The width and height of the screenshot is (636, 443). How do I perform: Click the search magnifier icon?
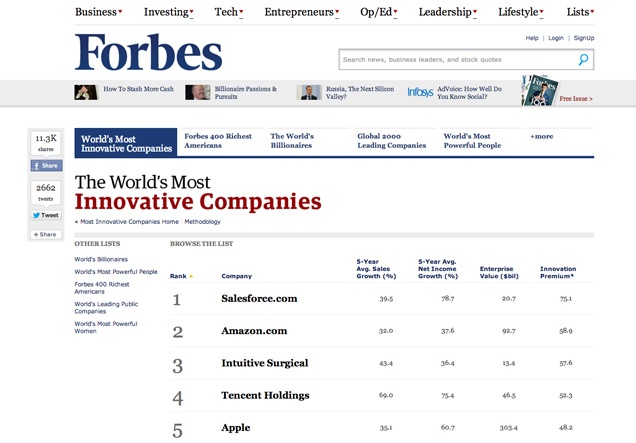click(584, 60)
